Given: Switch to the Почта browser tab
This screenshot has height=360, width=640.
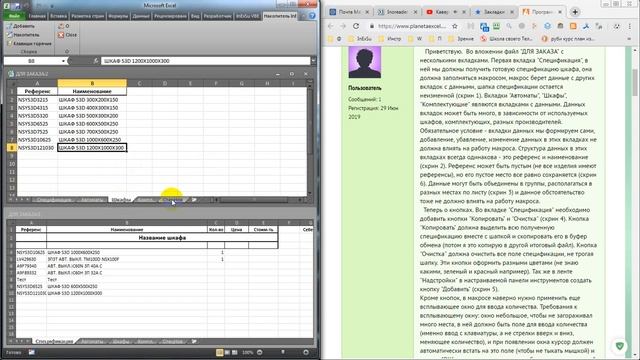Looking at the screenshot, I should point(349,12).
